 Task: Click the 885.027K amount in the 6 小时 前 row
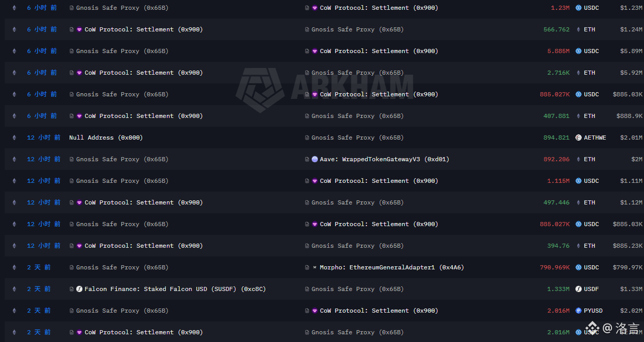[555, 94]
